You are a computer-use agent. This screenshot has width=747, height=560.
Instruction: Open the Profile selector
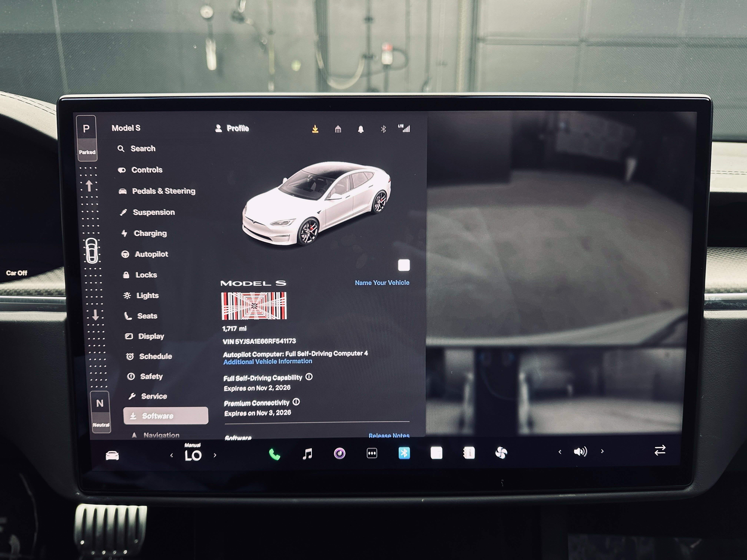click(x=232, y=128)
